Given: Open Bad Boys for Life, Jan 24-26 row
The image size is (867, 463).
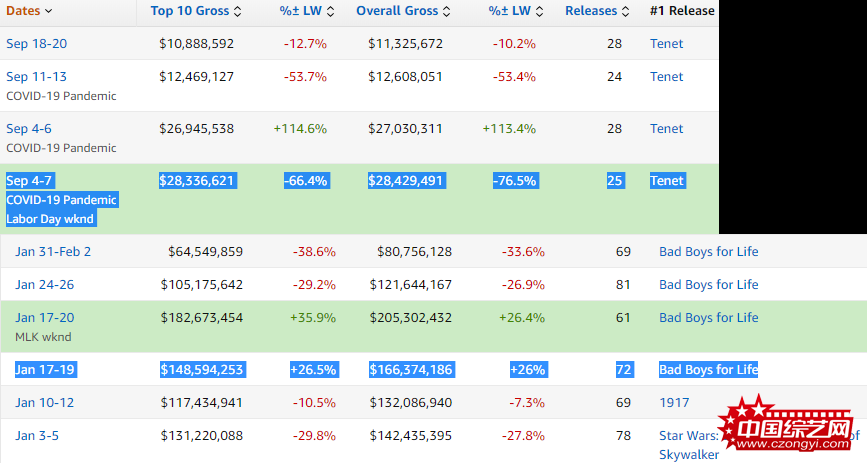Looking at the screenshot, I should click(x=708, y=285).
